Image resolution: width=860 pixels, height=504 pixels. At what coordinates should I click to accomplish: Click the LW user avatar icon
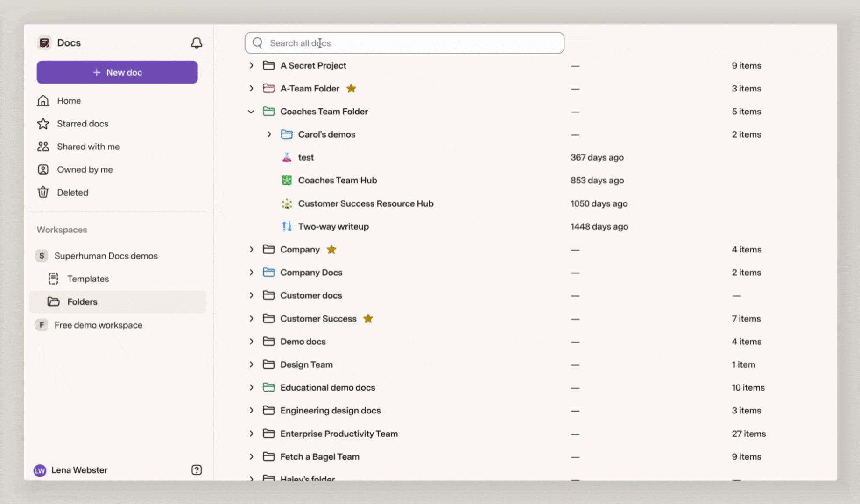(x=40, y=470)
